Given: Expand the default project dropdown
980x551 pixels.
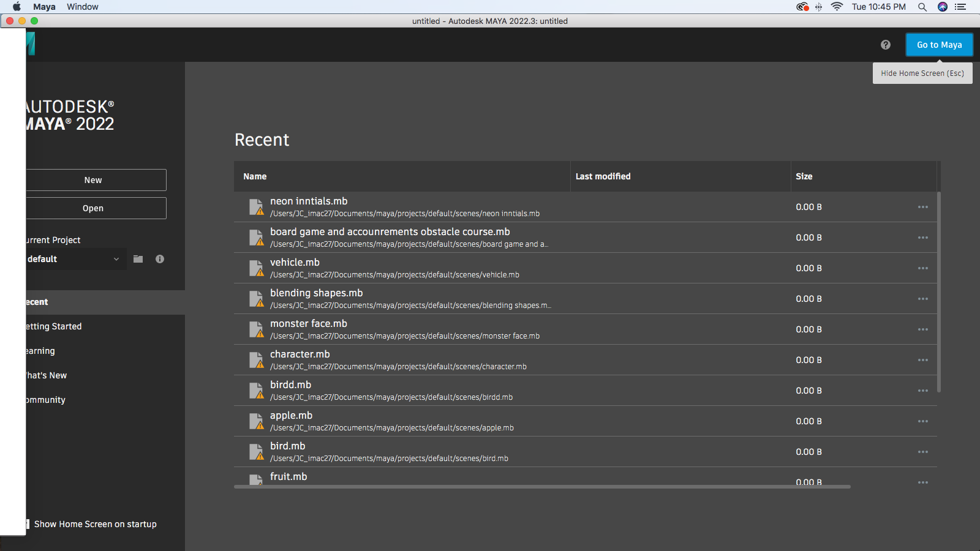Looking at the screenshot, I should (75, 259).
